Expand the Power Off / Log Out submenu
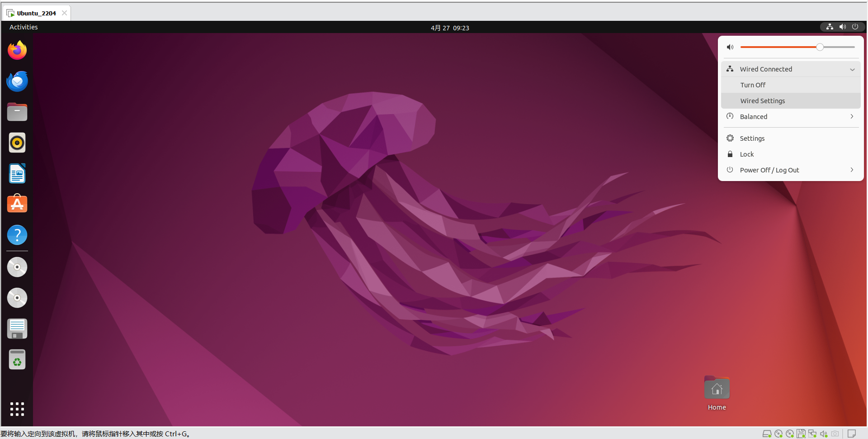This screenshot has height=439, width=868. click(x=791, y=170)
